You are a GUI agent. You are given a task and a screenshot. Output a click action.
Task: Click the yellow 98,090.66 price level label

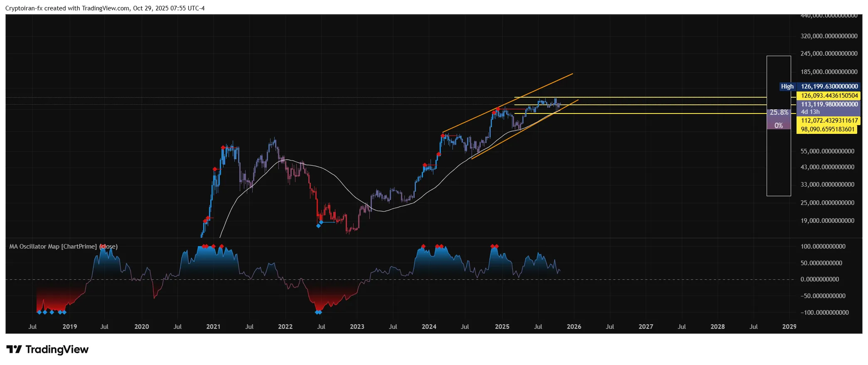coord(827,129)
